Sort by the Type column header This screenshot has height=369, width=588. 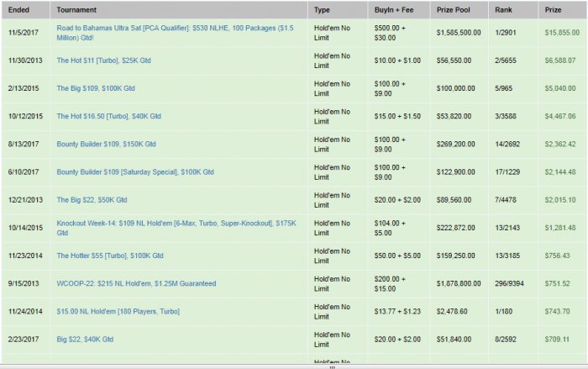[x=322, y=10]
